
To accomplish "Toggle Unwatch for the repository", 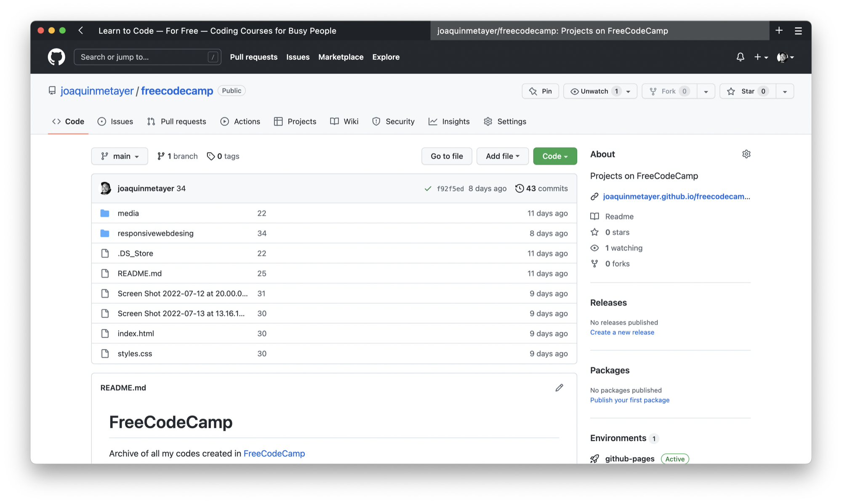I will tap(594, 91).
